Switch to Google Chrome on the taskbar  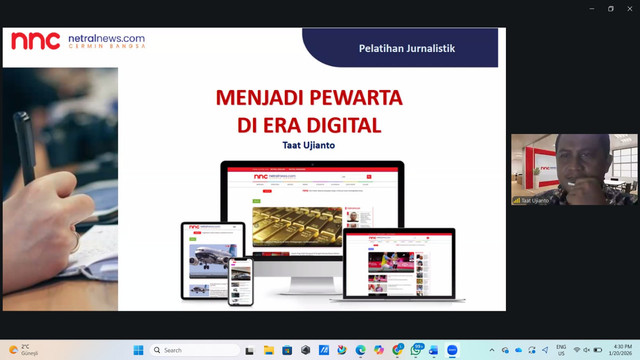pyautogui.click(x=397, y=350)
